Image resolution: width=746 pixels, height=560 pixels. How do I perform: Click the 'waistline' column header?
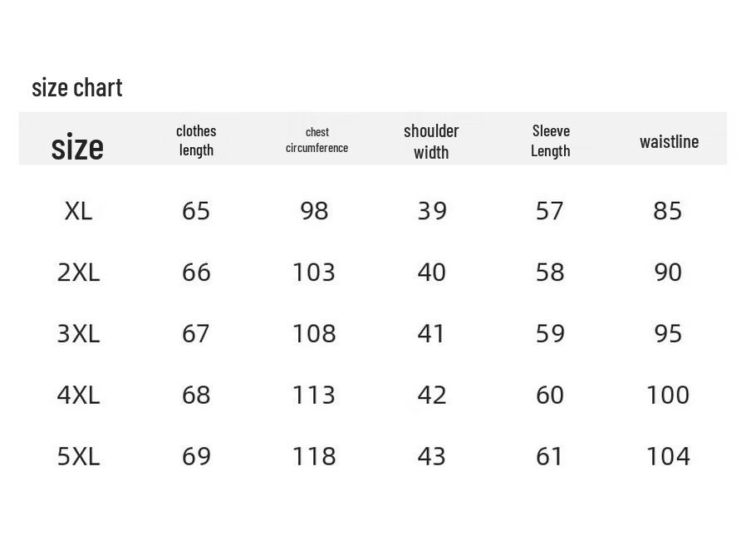click(x=669, y=141)
